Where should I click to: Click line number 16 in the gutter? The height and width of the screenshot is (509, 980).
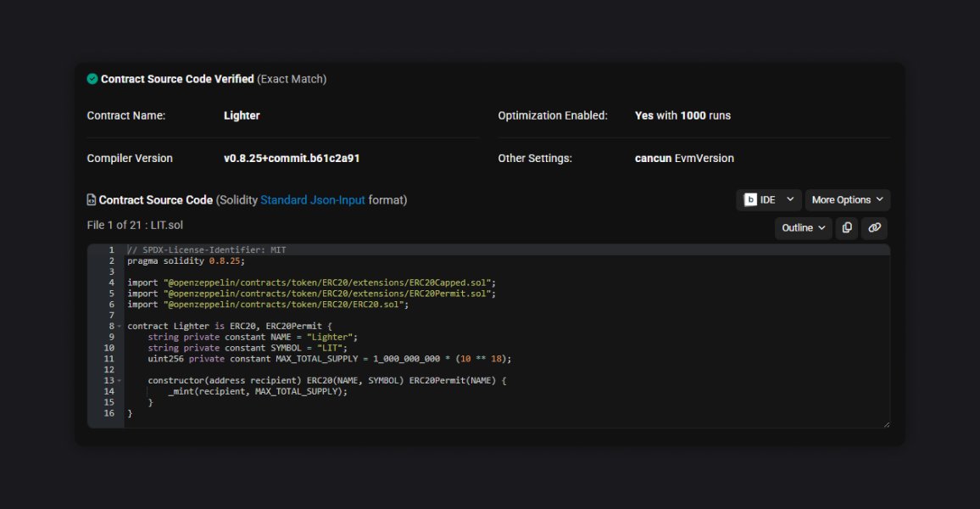click(109, 413)
